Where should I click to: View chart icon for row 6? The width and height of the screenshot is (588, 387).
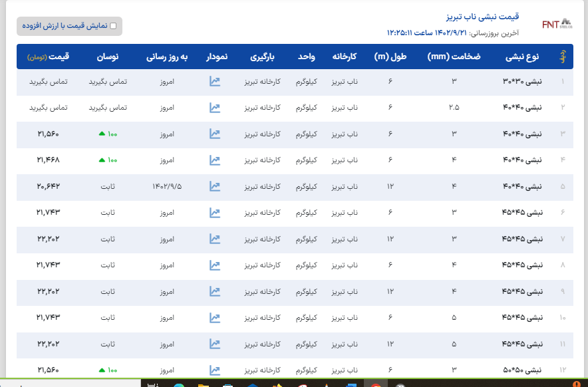click(215, 213)
